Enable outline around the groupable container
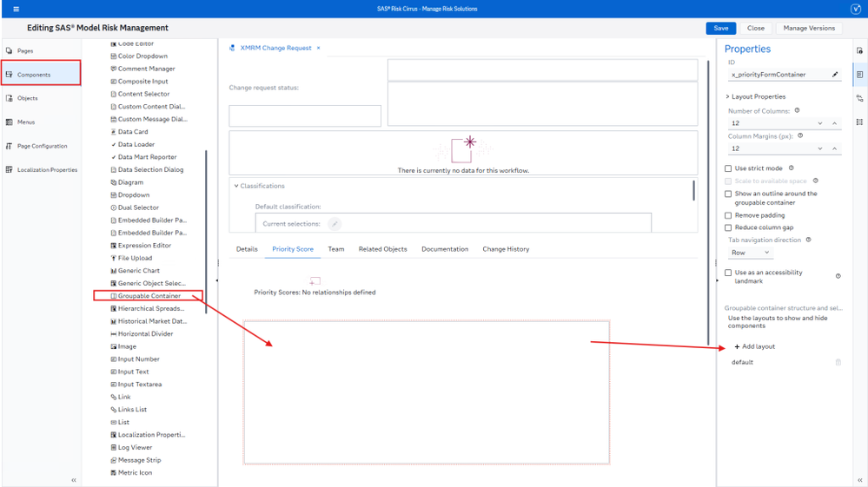 click(x=728, y=194)
